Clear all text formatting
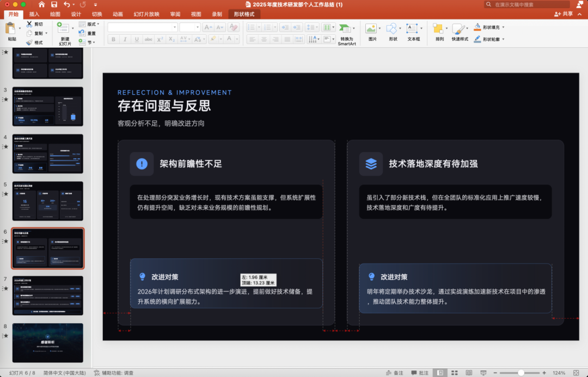This screenshot has width=588, height=377. pyautogui.click(x=233, y=27)
